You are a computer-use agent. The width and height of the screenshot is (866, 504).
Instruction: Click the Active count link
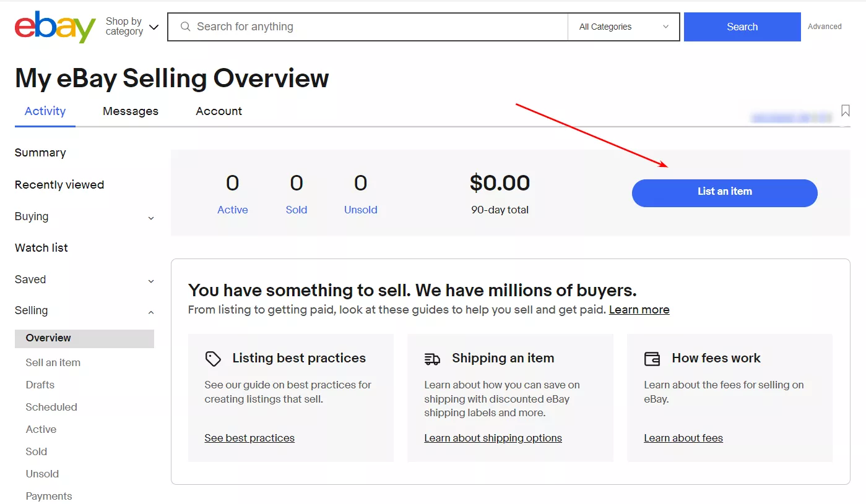(233, 210)
